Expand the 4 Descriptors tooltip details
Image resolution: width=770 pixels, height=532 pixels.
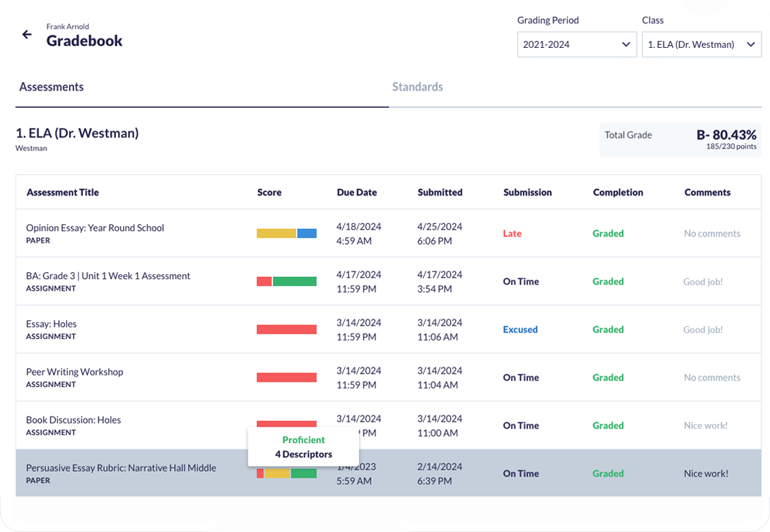(x=303, y=453)
